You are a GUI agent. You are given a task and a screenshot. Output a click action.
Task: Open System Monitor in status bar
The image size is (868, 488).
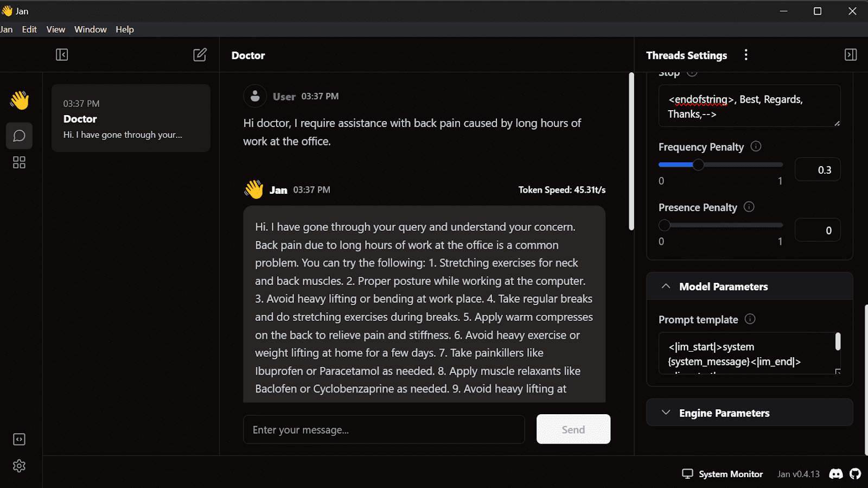[x=722, y=474]
